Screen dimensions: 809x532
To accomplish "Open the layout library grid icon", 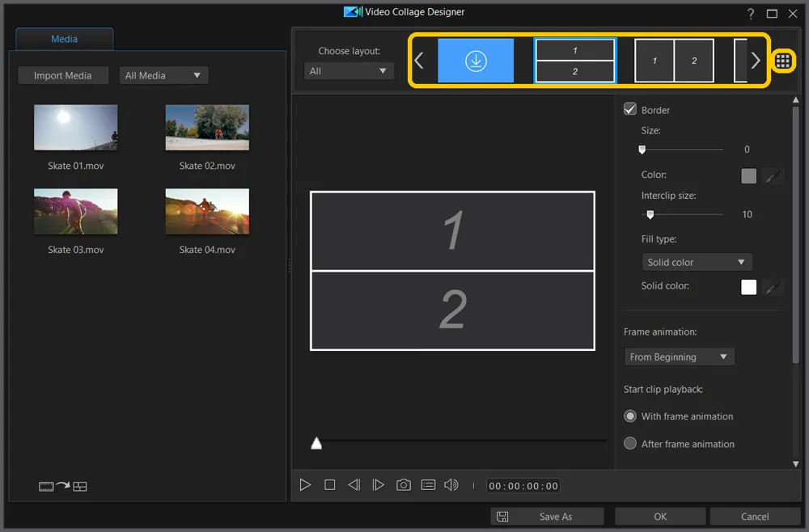I will (782, 61).
